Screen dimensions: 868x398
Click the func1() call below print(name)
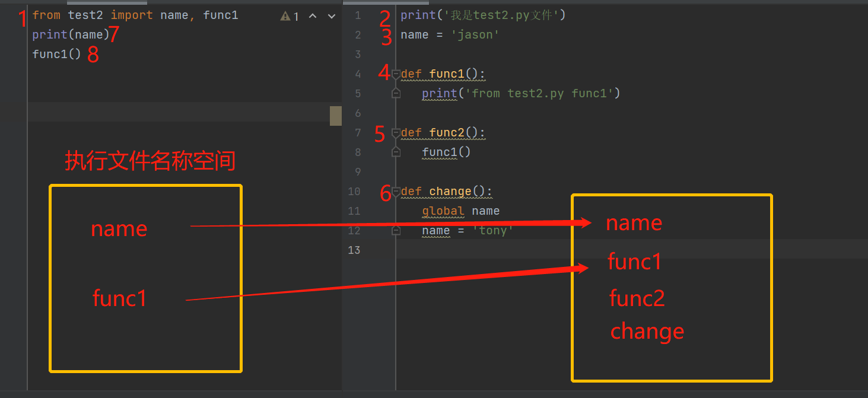click(x=56, y=54)
